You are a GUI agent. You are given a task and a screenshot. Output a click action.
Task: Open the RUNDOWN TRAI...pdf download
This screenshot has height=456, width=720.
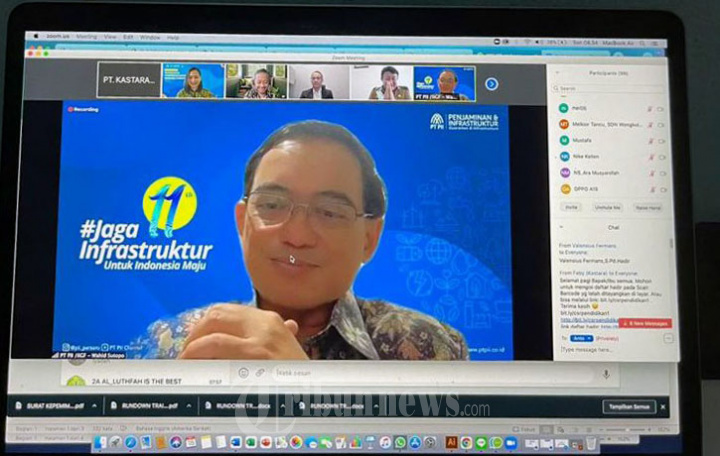click(x=144, y=406)
